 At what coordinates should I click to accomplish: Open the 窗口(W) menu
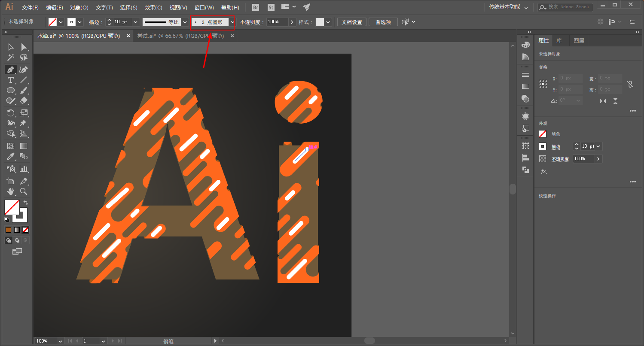[204, 7]
